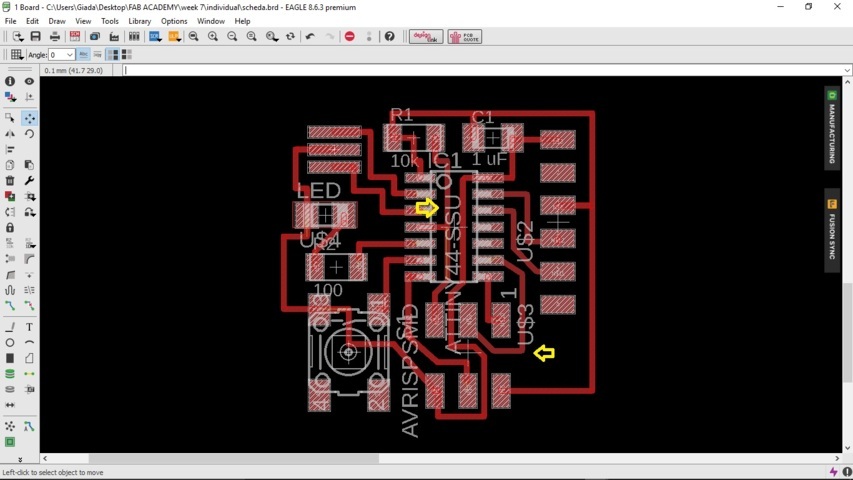The image size is (853, 480).
Task: Stop command with the red stop icon
Action: click(x=350, y=36)
